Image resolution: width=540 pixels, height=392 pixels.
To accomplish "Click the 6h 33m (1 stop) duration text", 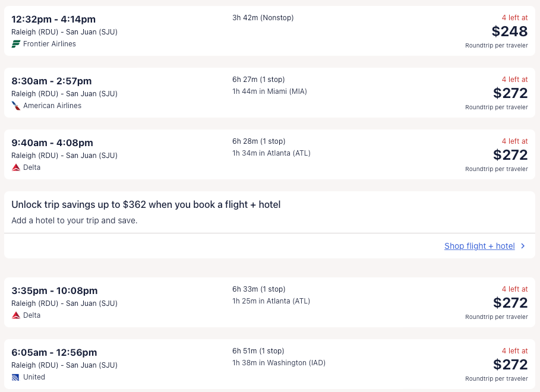I will [x=259, y=289].
